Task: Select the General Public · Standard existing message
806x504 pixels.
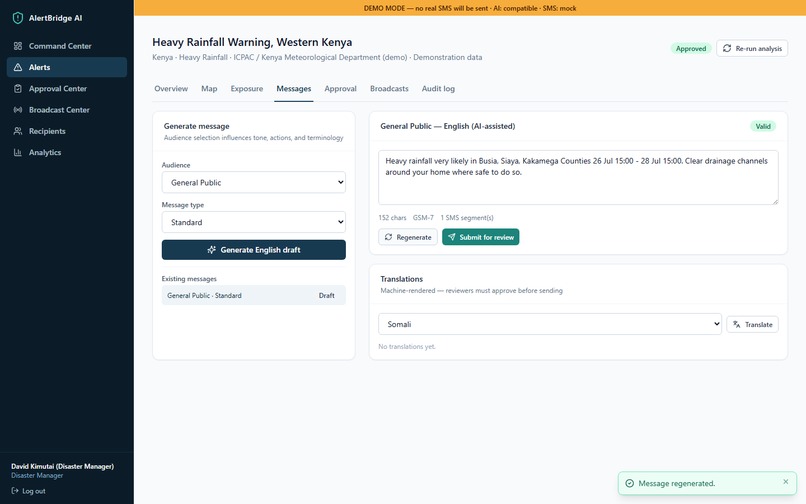Action: coord(253,295)
